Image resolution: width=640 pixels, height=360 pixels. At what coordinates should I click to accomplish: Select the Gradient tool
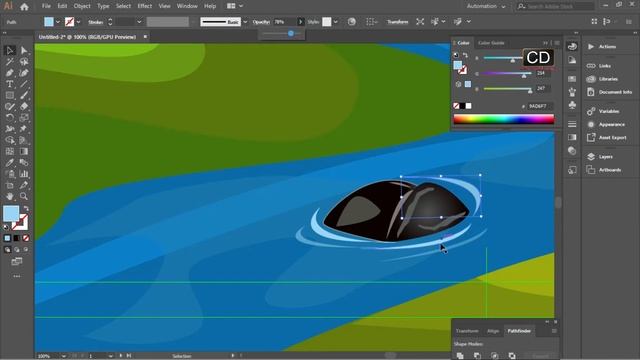tap(24, 151)
